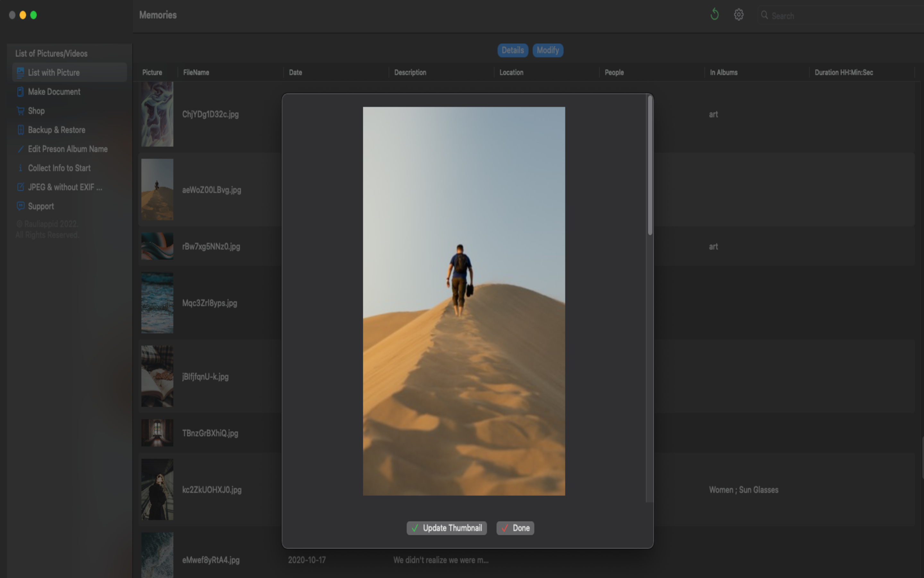Screen dimensions: 924x578
Task: Click the green zoom window button
Action: click(34, 15)
